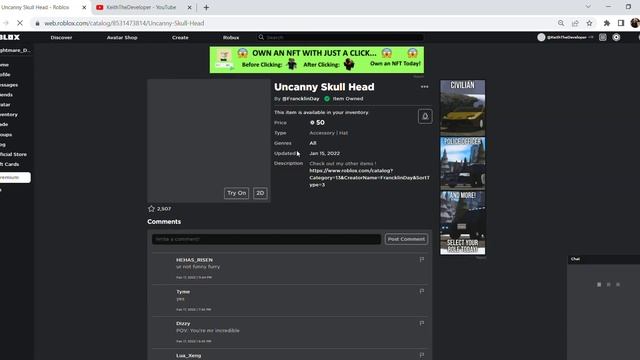Click the Try On button
Viewport: 640px width, 360px height.
(x=236, y=193)
